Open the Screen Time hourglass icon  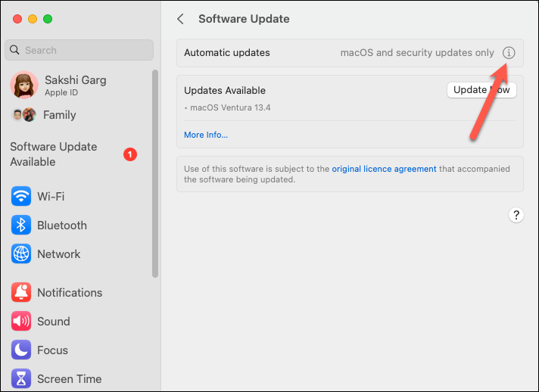[21, 378]
